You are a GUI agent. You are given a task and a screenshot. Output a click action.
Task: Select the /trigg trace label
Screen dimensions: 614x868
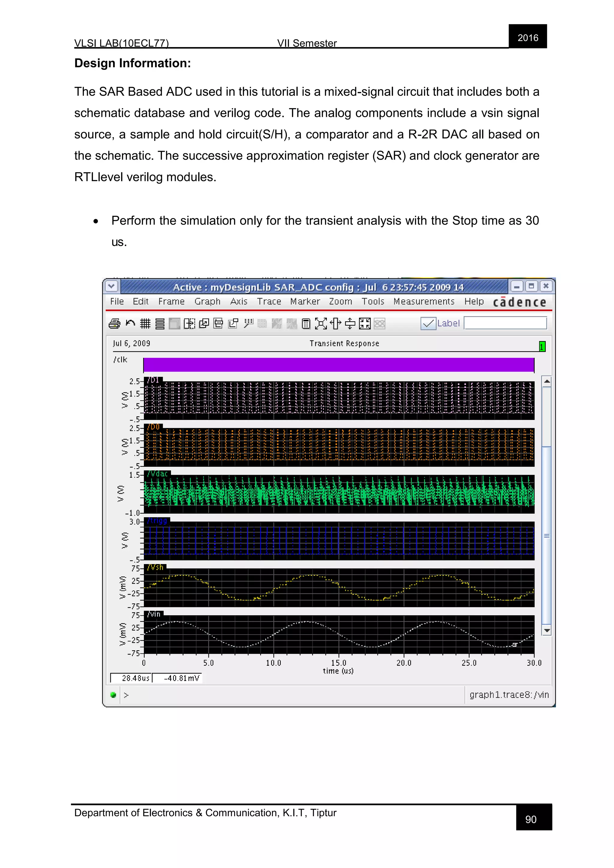point(157,521)
